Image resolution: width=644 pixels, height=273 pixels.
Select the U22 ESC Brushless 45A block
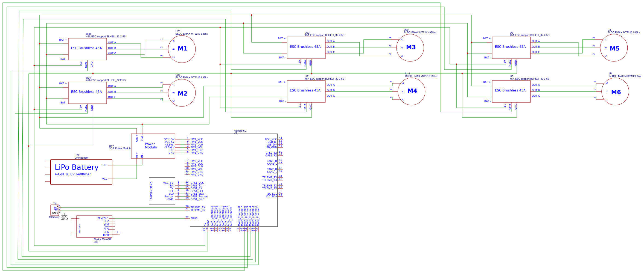point(306,48)
